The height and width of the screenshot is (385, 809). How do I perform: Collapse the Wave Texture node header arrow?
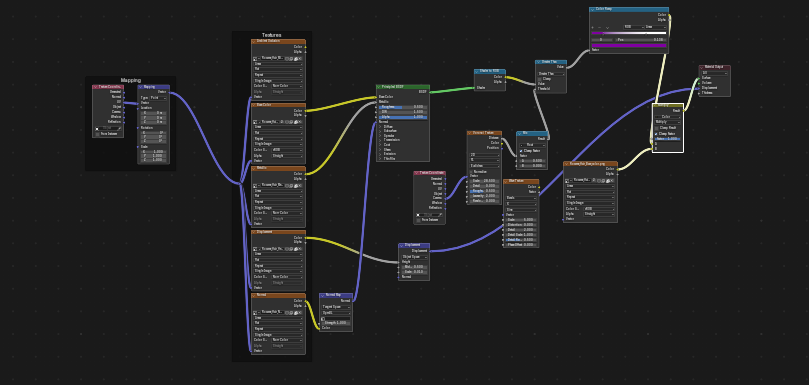coord(506,182)
